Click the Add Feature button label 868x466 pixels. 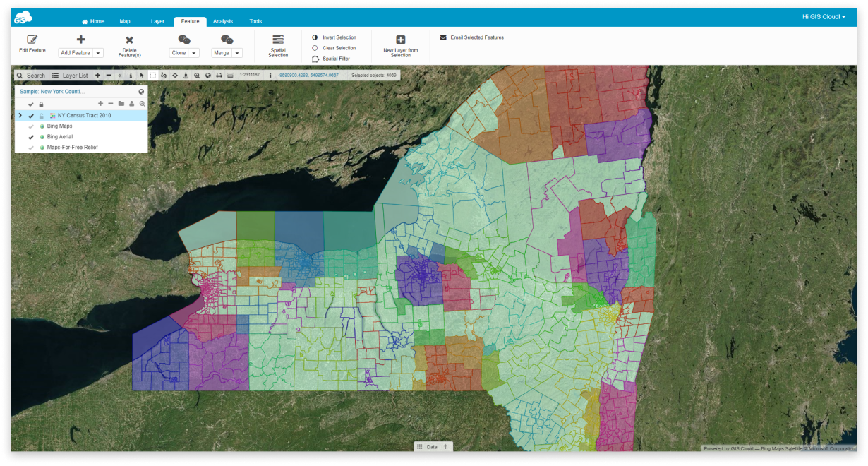click(x=76, y=53)
